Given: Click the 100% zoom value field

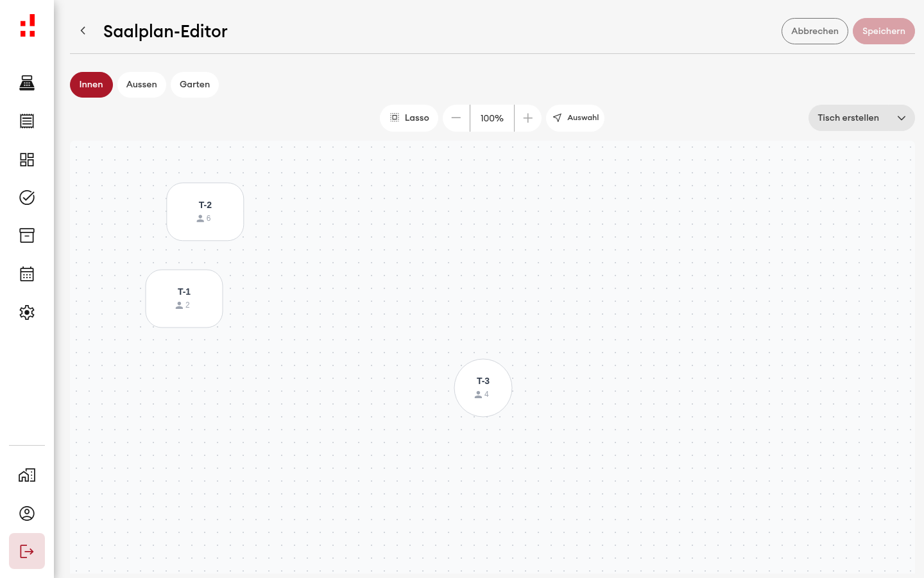Looking at the screenshot, I should [492, 118].
